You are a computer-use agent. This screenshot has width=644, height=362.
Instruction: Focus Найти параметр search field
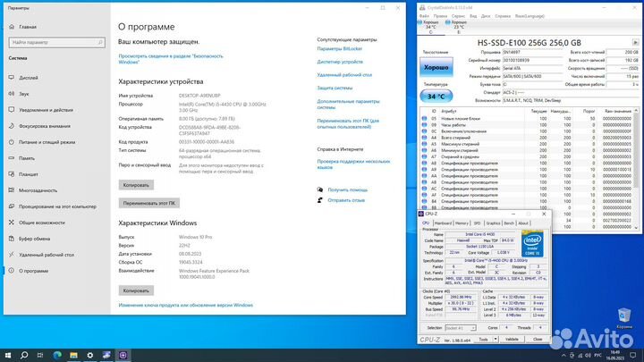click(x=56, y=42)
